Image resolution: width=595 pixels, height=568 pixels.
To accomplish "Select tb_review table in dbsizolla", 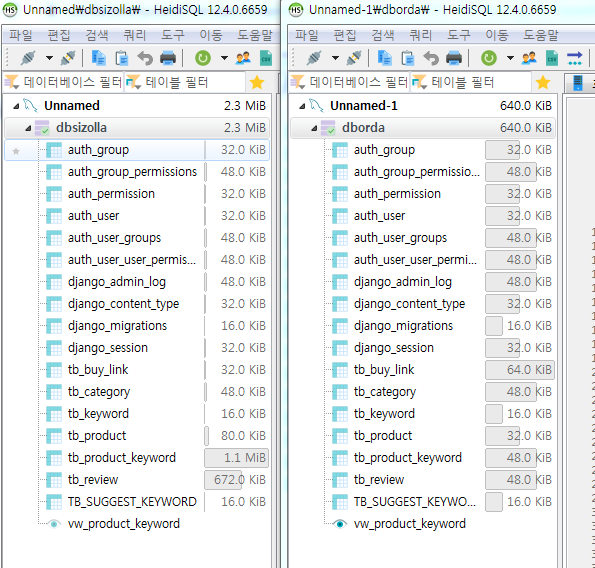I will coord(93,480).
